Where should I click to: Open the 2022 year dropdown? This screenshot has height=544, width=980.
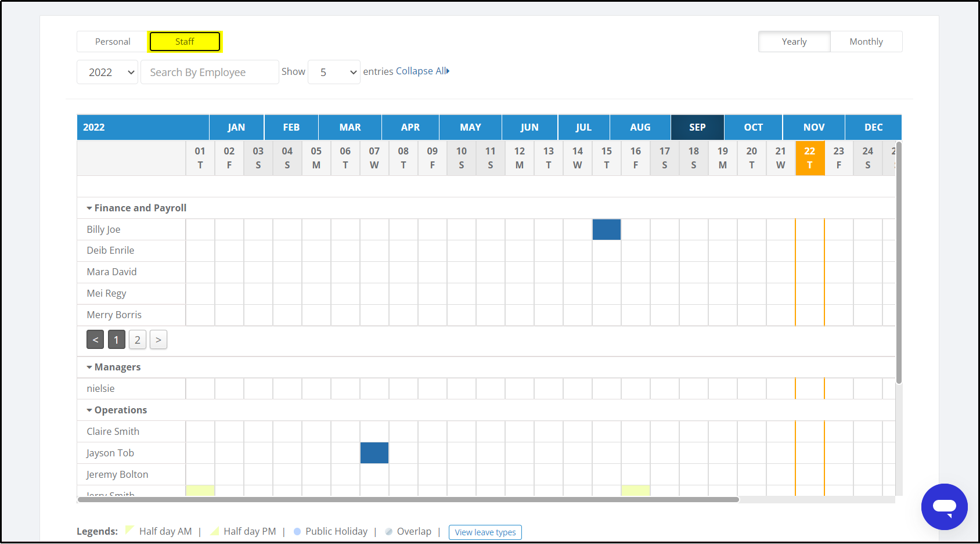(x=107, y=72)
